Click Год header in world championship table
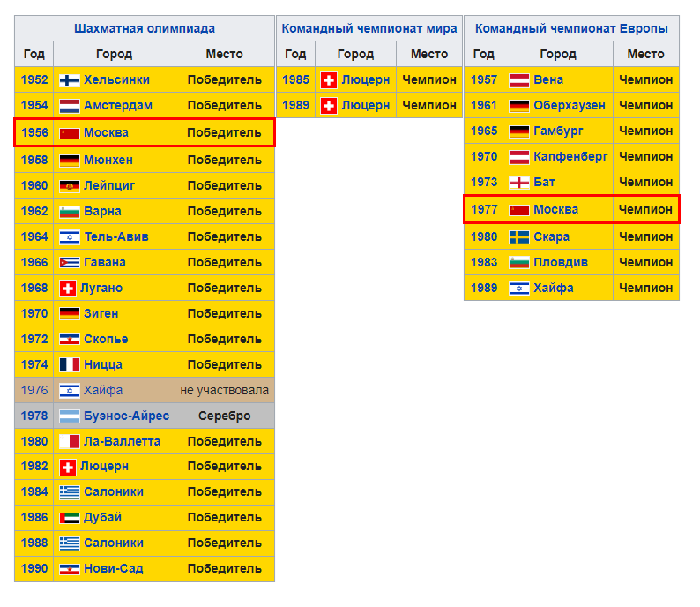700x607 pixels. click(295, 54)
